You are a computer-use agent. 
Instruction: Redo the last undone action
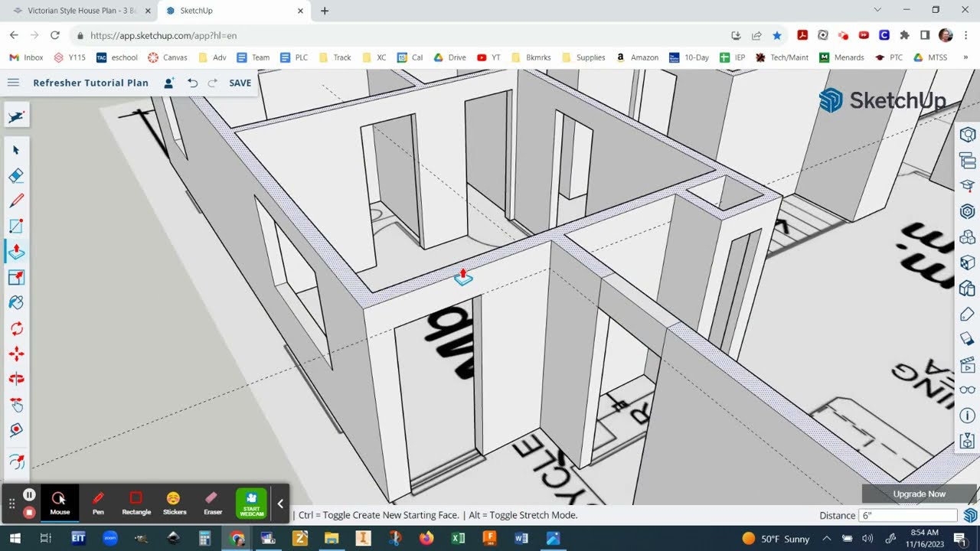[x=213, y=83]
